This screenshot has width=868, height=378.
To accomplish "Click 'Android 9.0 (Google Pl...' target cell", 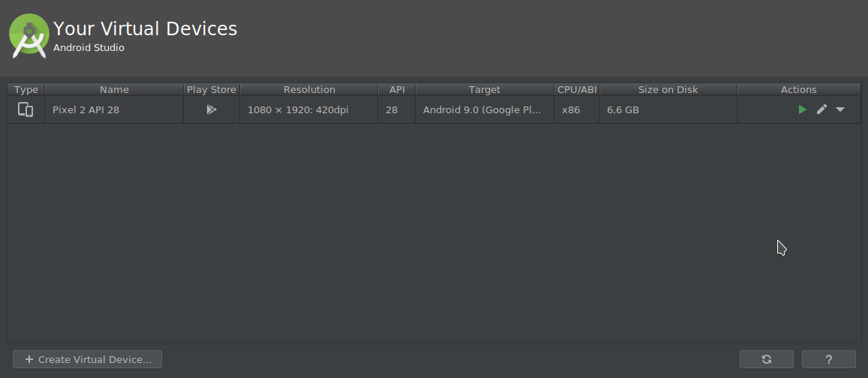I will coord(485,109).
